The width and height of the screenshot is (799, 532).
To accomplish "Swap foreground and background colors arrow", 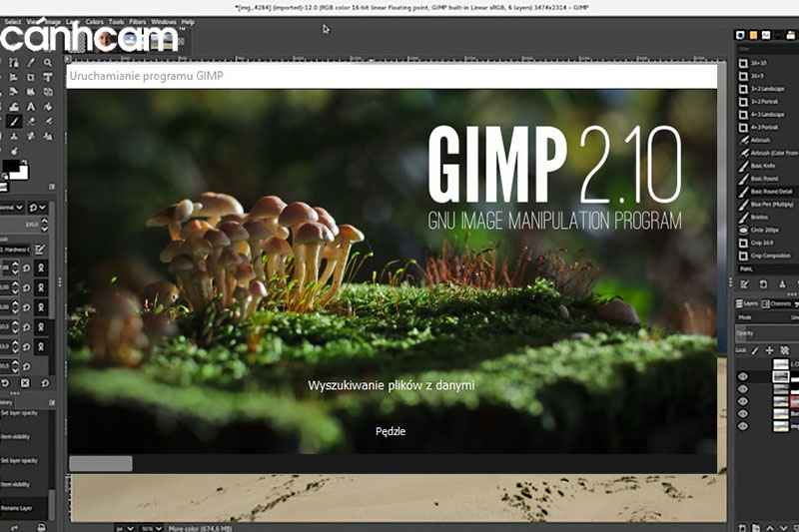I will pos(25,164).
